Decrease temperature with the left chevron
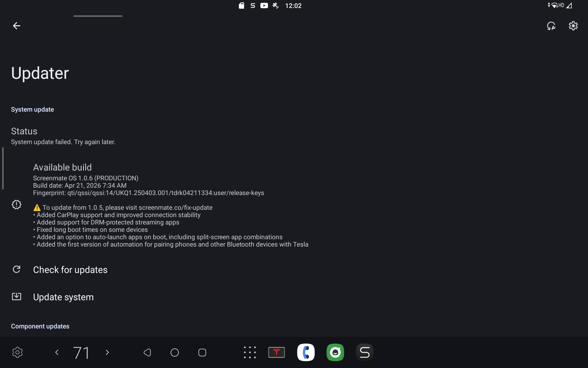This screenshot has height=368, width=588. click(x=57, y=352)
